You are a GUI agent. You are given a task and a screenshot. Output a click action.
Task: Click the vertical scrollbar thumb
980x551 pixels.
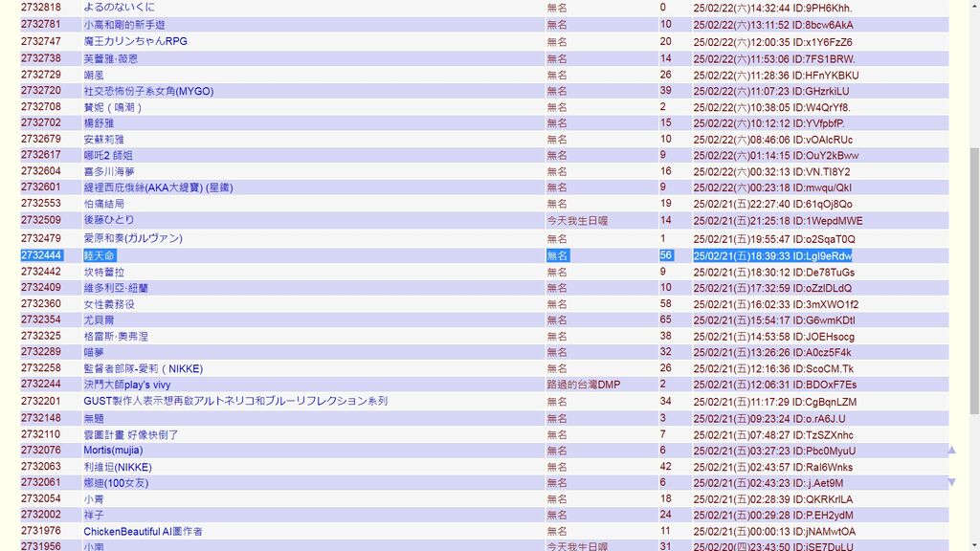coord(972,282)
